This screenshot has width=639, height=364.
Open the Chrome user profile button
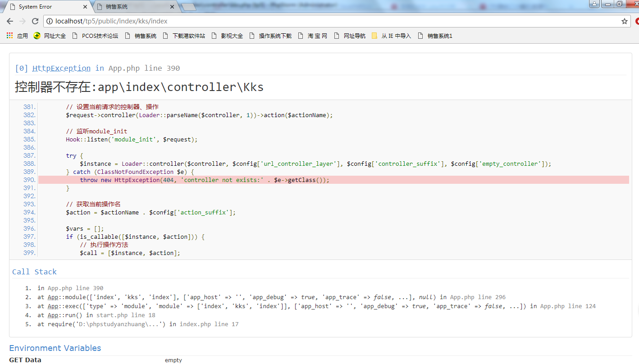point(594,4)
